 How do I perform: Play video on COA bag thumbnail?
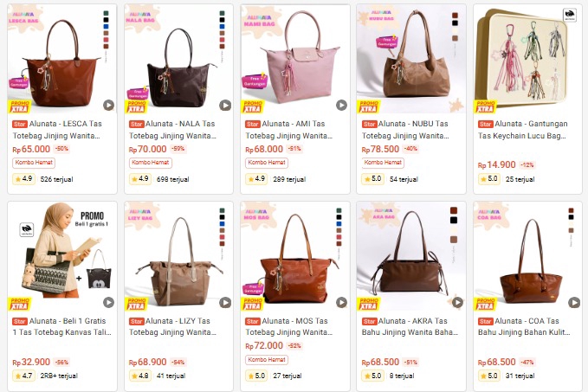point(574,302)
